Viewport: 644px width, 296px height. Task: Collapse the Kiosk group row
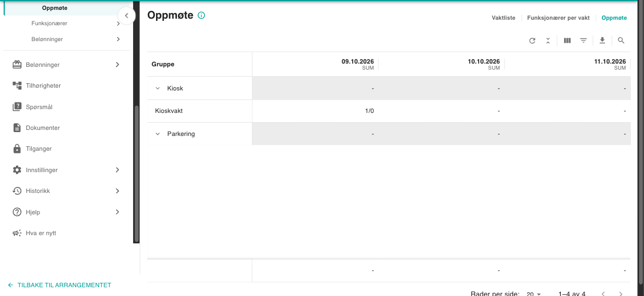[x=157, y=88]
